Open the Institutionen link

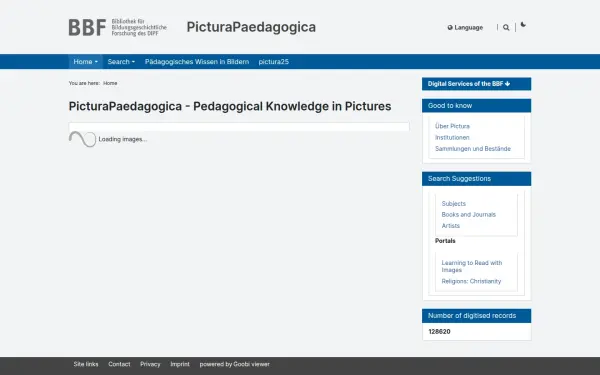452,137
